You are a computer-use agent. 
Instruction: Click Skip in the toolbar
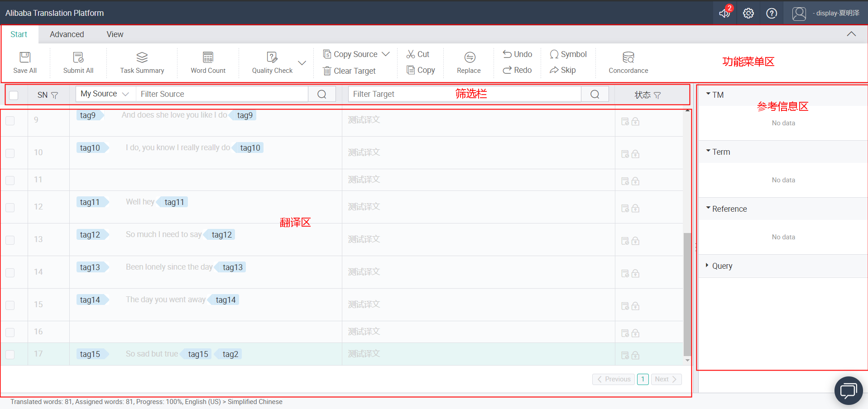coord(563,70)
